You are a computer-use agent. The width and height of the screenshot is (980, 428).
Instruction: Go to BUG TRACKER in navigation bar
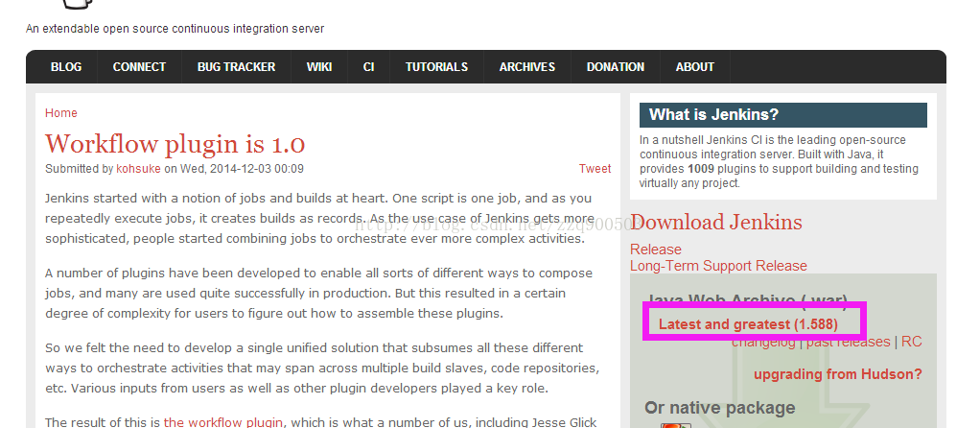click(236, 67)
